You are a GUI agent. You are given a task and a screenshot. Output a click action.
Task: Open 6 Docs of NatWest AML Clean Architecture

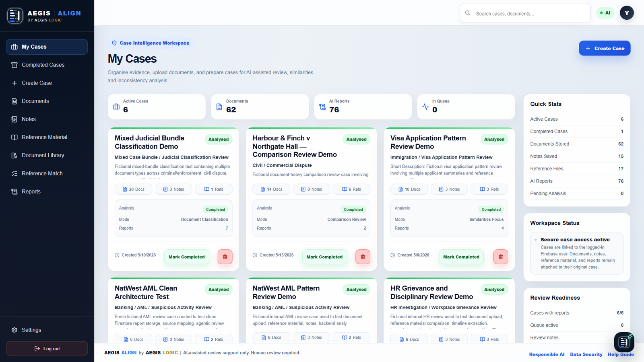pyautogui.click(x=134, y=339)
